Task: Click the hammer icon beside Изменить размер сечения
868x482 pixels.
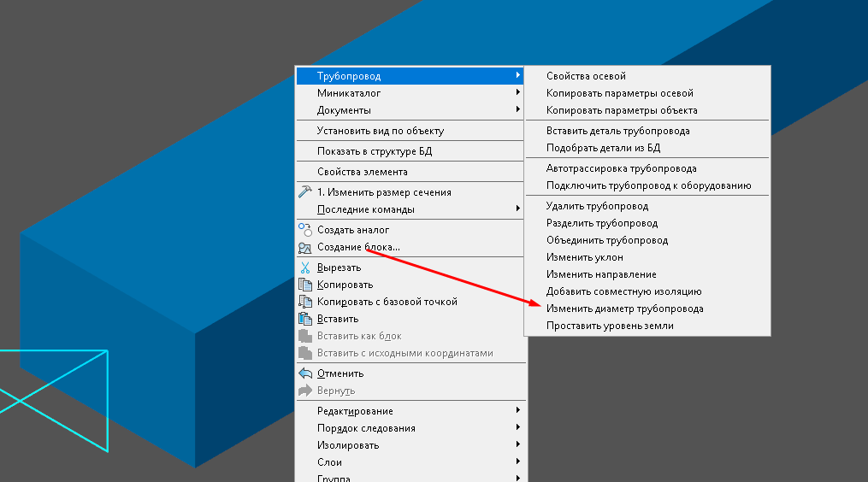Action: click(x=305, y=192)
